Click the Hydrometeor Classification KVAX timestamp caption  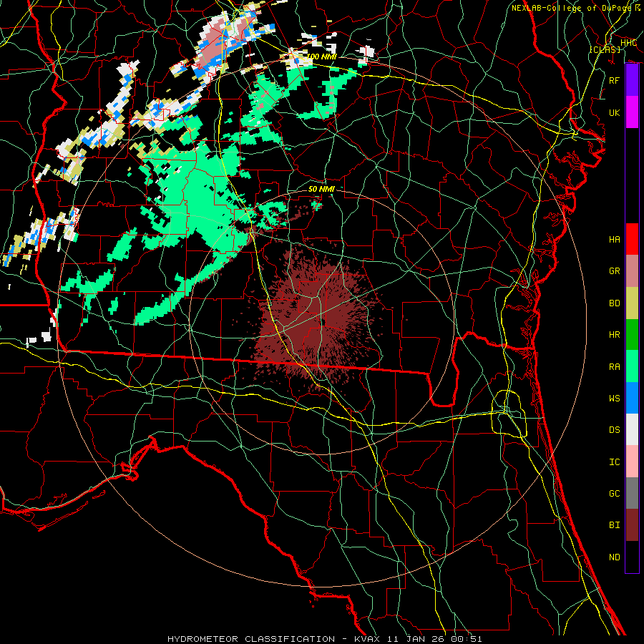click(324, 639)
